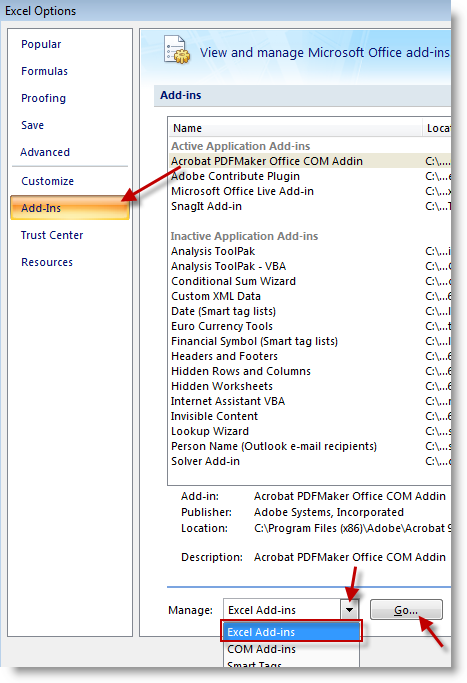Select Analysis ToolPak - VBA row
This screenshot has height=683, width=467.
[310, 266]
